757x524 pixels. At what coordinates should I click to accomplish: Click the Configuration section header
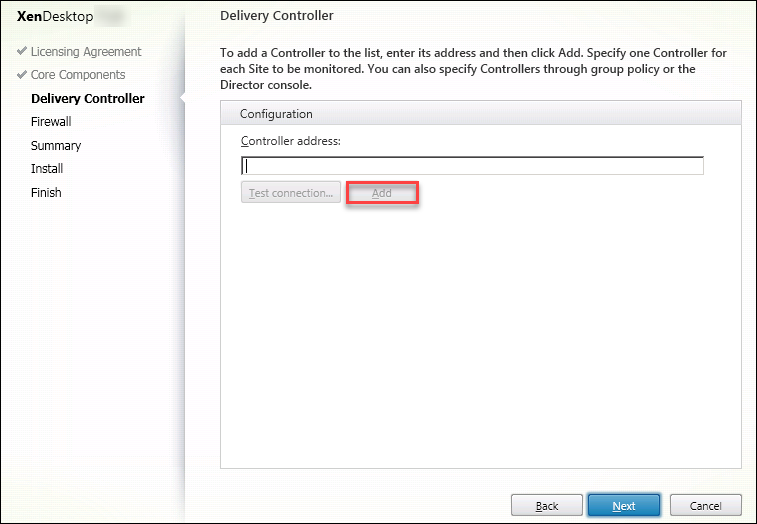click(x=277, y=114)
